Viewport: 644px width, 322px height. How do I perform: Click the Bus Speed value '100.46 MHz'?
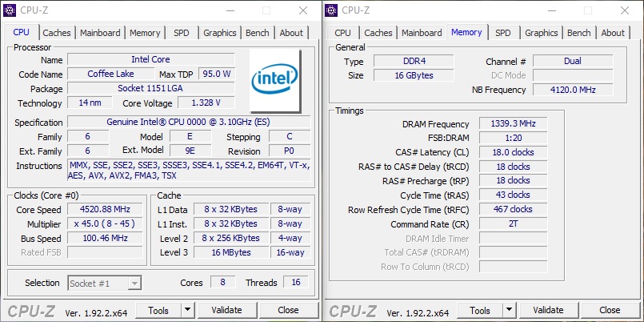point(105,238)
